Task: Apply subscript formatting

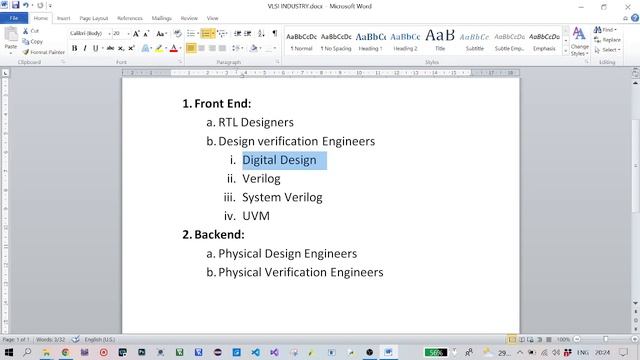Action: pyautogui.click(x=121, y=48)
